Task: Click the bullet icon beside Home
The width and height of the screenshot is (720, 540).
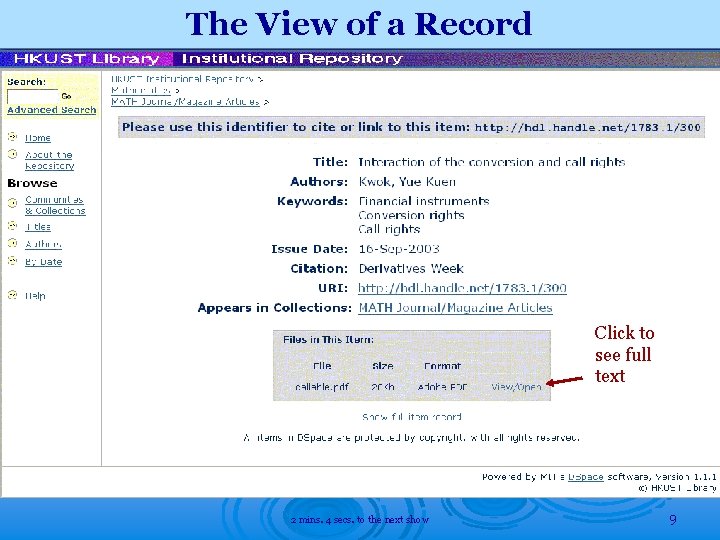Action: [12, 136]
